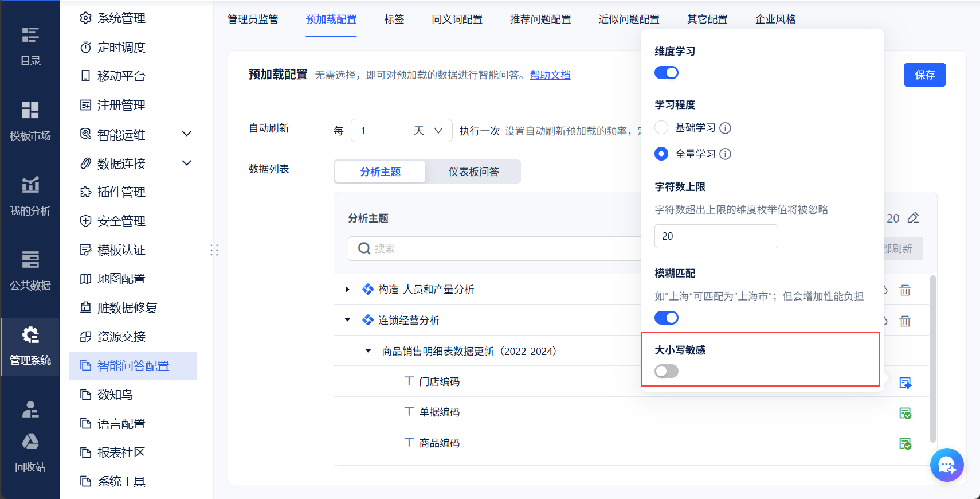The width and height of the screenshot is (980, 499).
Task: Click the 字符数上限 input field
Action: tap(716, 236)
